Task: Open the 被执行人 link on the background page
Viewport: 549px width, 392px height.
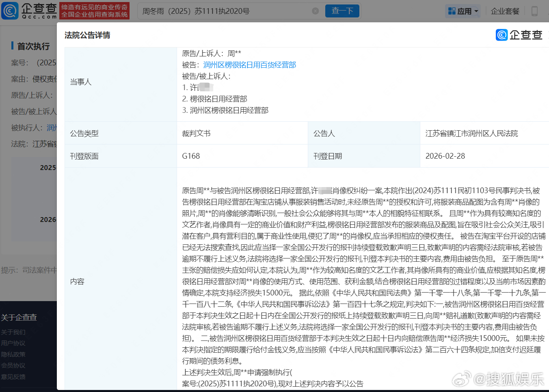Action: coord(52,128)
